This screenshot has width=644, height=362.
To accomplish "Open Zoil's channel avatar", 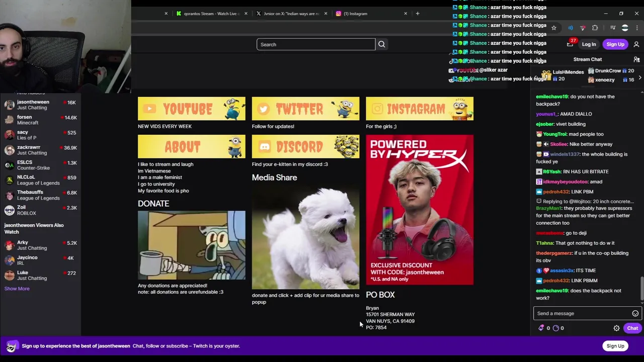I will tap(9, 210).
